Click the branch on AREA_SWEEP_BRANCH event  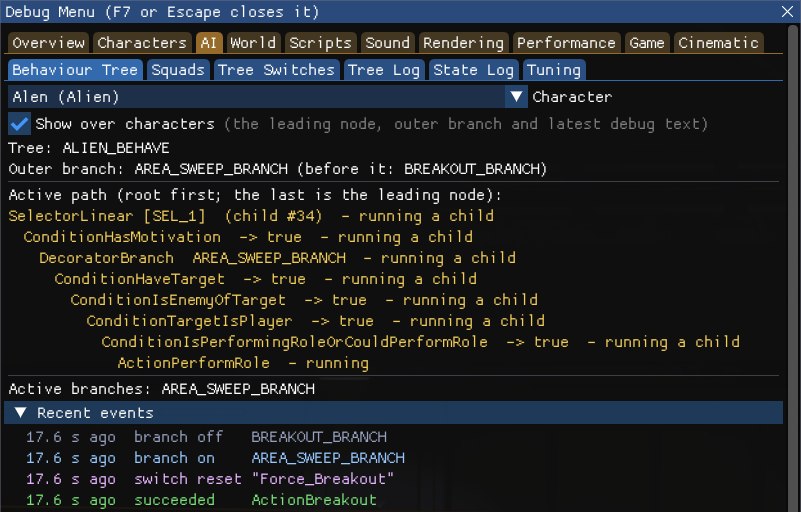click(x=215, y=458)
